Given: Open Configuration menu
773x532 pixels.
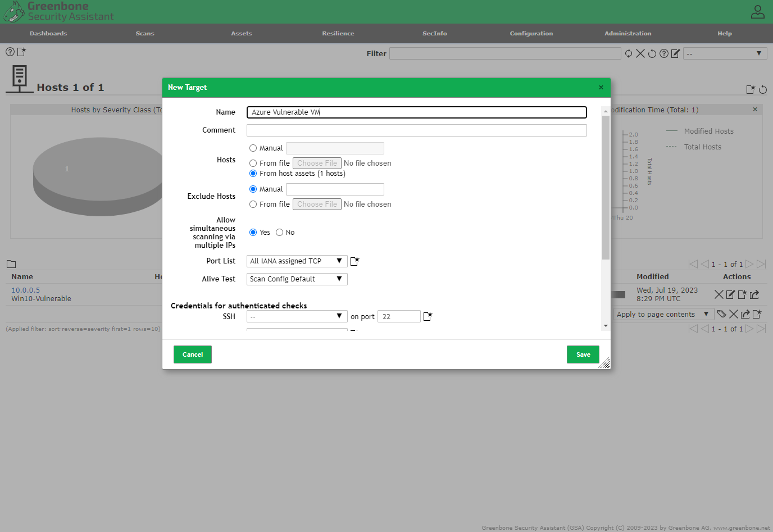Looking at the screenshot, I should tap(531, 34).
